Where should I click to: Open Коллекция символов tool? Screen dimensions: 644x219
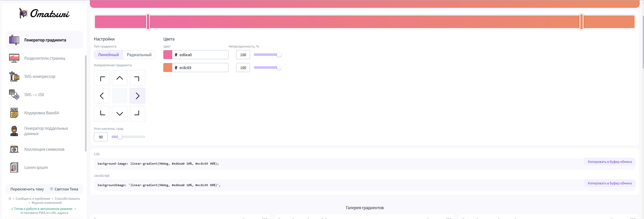[x=44, y=149]
